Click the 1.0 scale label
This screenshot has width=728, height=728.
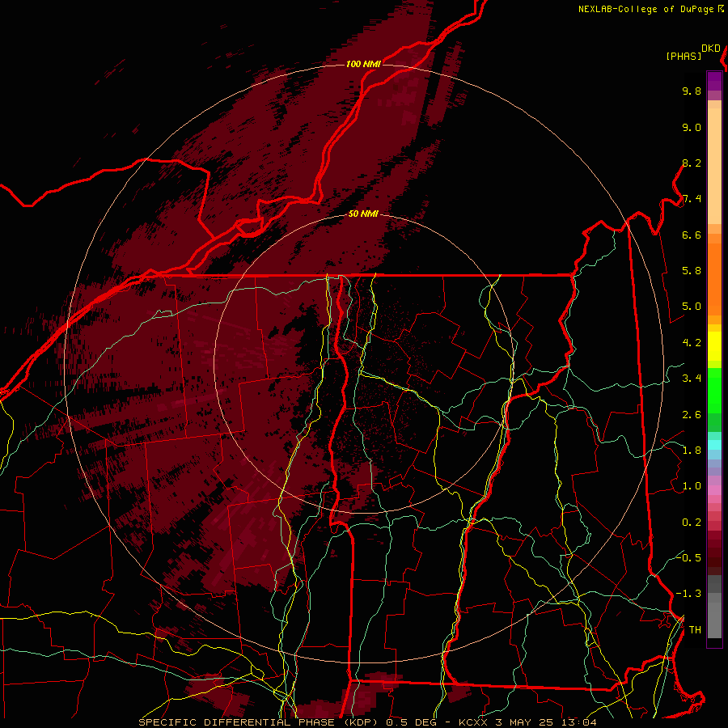tap(692, 486)
